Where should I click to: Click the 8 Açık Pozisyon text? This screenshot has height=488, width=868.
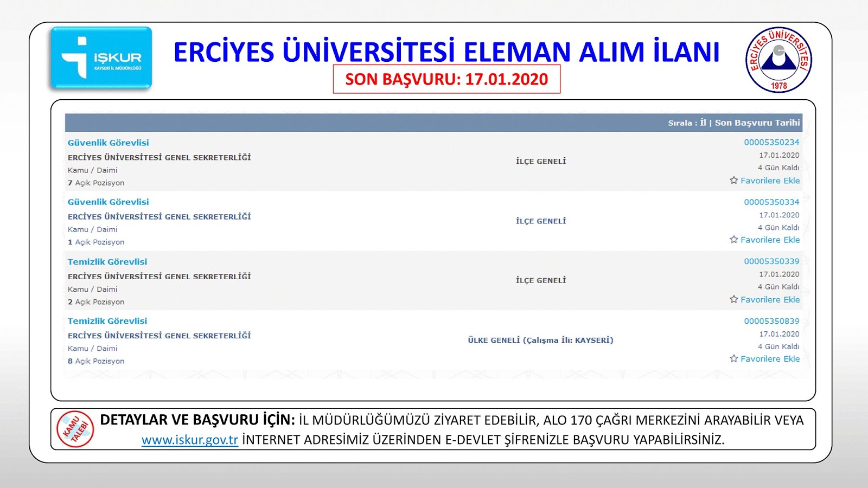[x=96, y=361]
